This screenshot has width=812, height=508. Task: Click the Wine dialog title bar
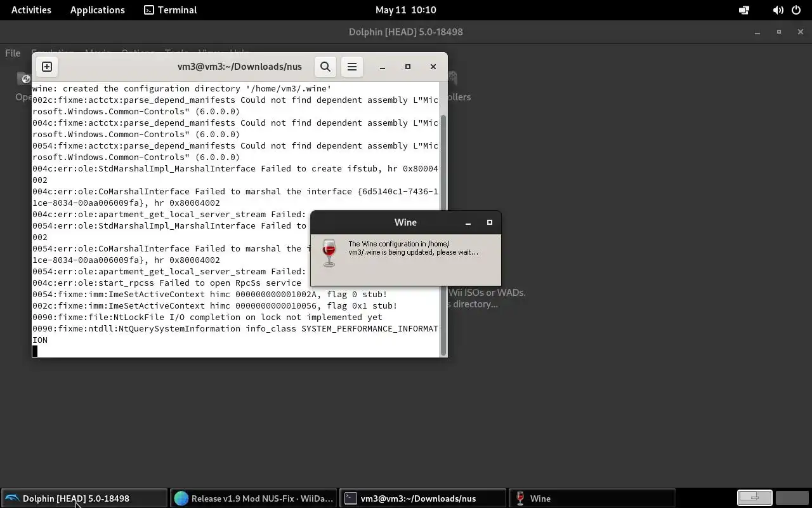405,223
